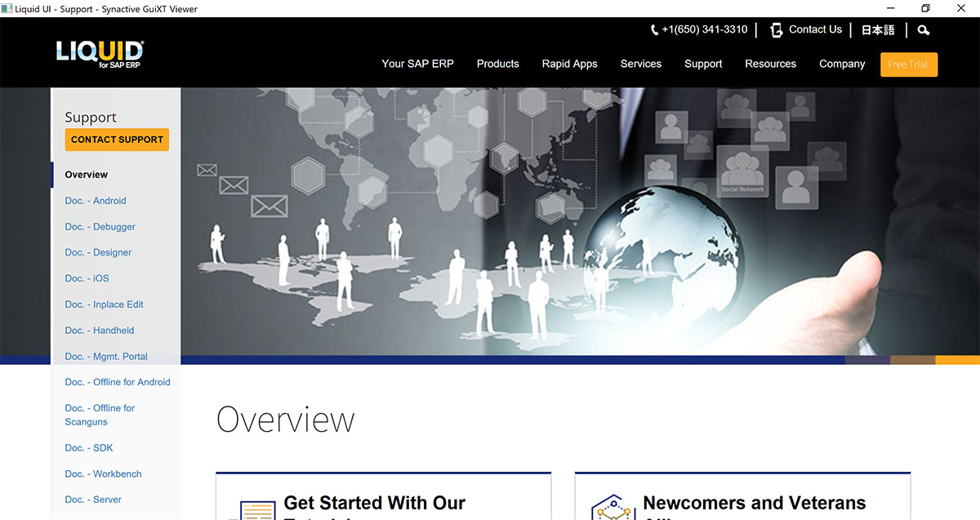Click the CONTACT SUPPORT button
The width and height of the screenshot is (980, 520).
click(x=117, y=140)
